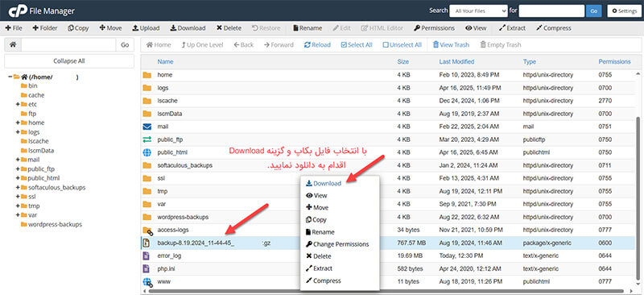
Task: Click the blue Go search button
Action: click(x=593, y=11)
